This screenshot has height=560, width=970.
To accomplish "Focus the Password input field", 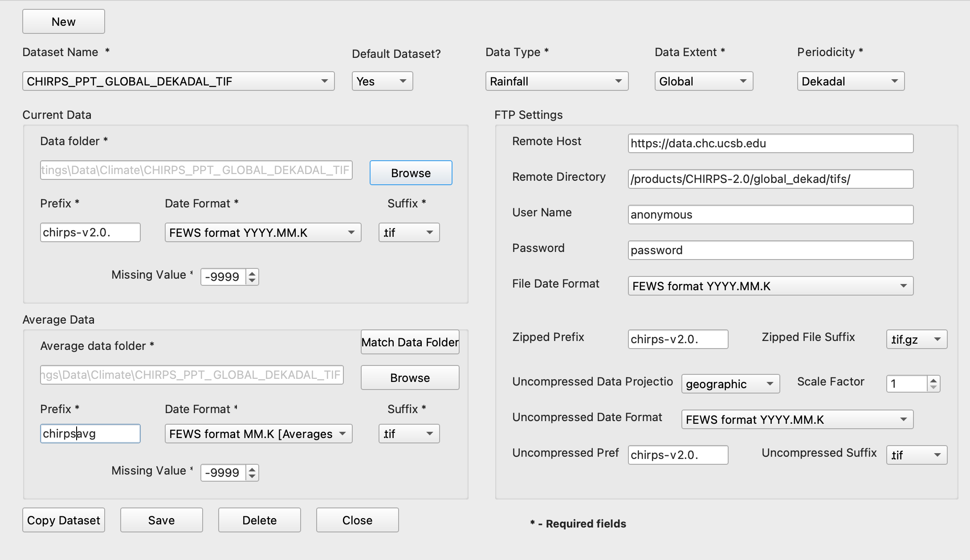I will [x=770, y=250].
